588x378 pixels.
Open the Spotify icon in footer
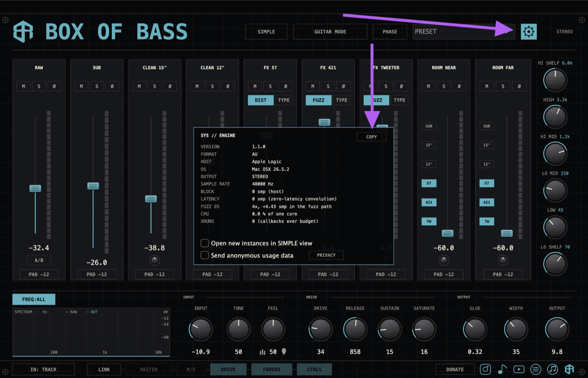tap(536, 369)
